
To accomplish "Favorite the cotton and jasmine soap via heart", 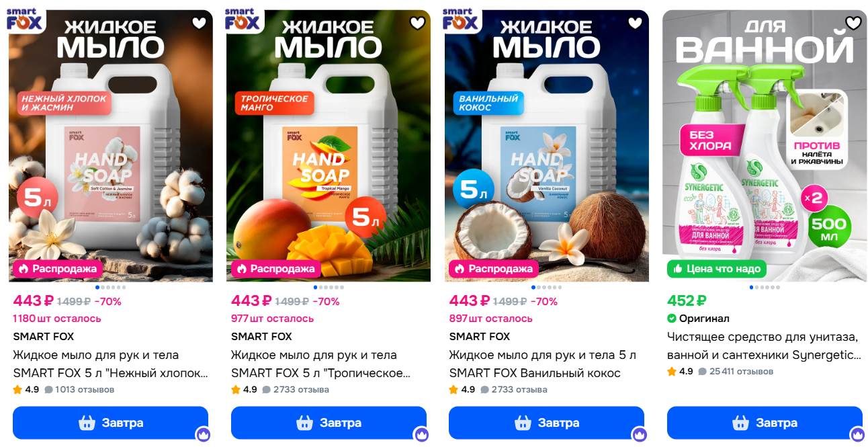I will click(x=200, y=23).
